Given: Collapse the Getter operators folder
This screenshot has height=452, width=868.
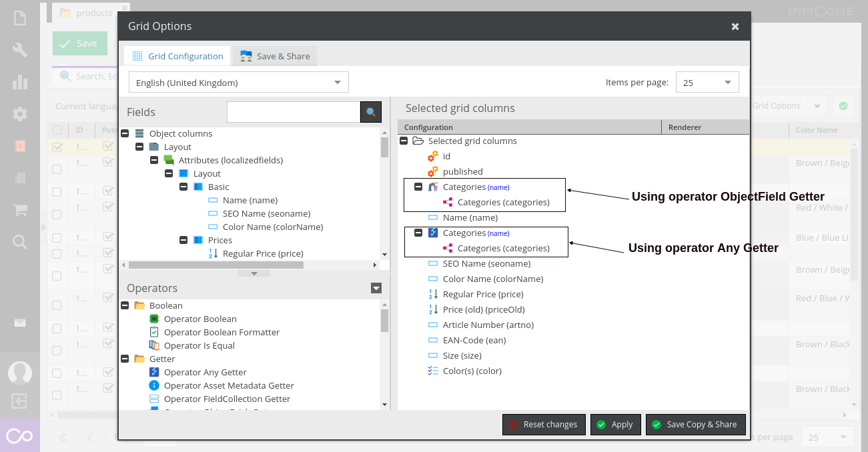Looking at the screenshot, I should (x=125, y=359).
